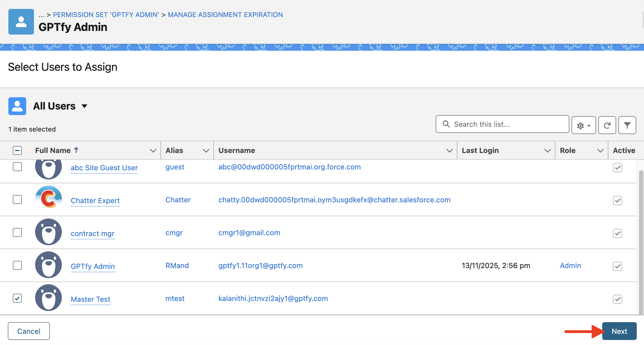Expand the Last Login column menu

click(x=547, y=151)
